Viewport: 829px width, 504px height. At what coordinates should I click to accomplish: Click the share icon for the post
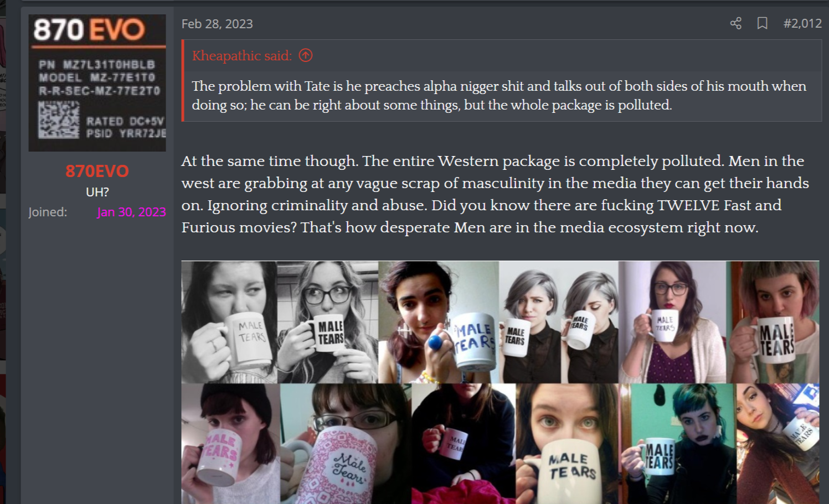click(735, 23)
